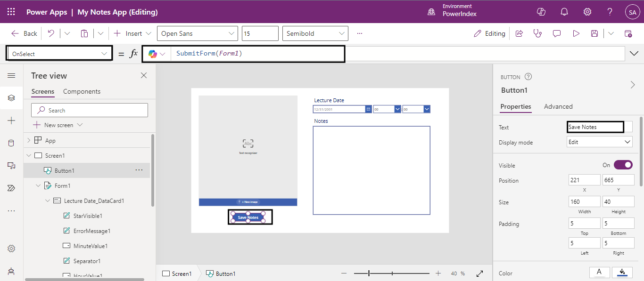Switch to the Components tab
The height and width of the screenshot is (281, 644).
[82, 91]
